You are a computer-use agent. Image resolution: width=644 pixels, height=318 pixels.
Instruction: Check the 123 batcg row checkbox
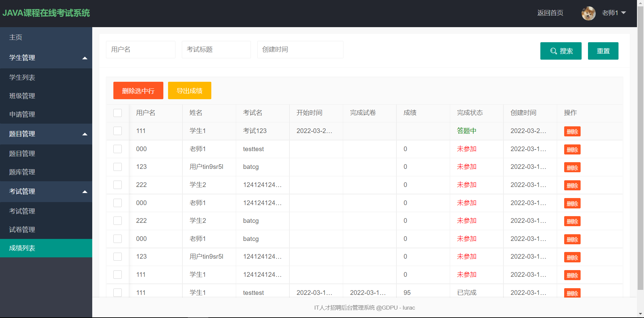(x=117, y=167)
